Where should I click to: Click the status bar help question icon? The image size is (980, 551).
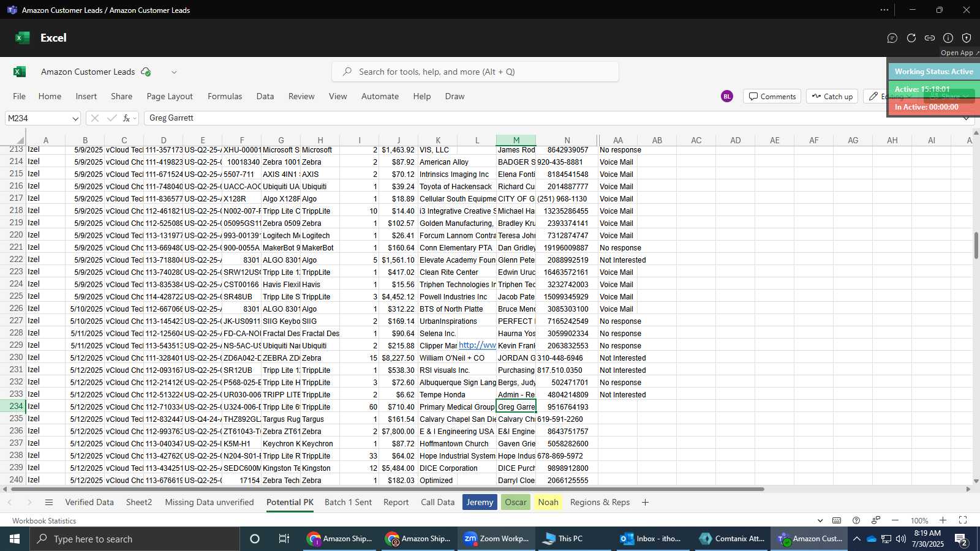click(x=856, y=520)
